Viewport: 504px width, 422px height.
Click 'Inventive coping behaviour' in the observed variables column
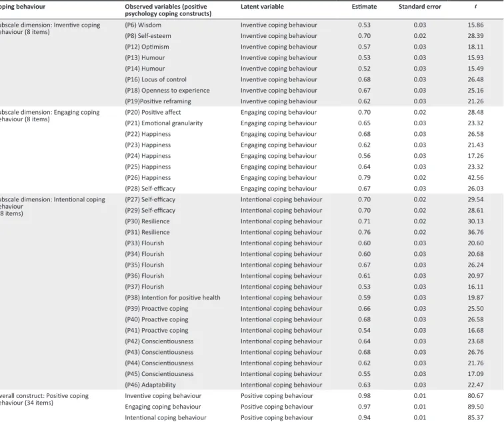tap(163, 396)
